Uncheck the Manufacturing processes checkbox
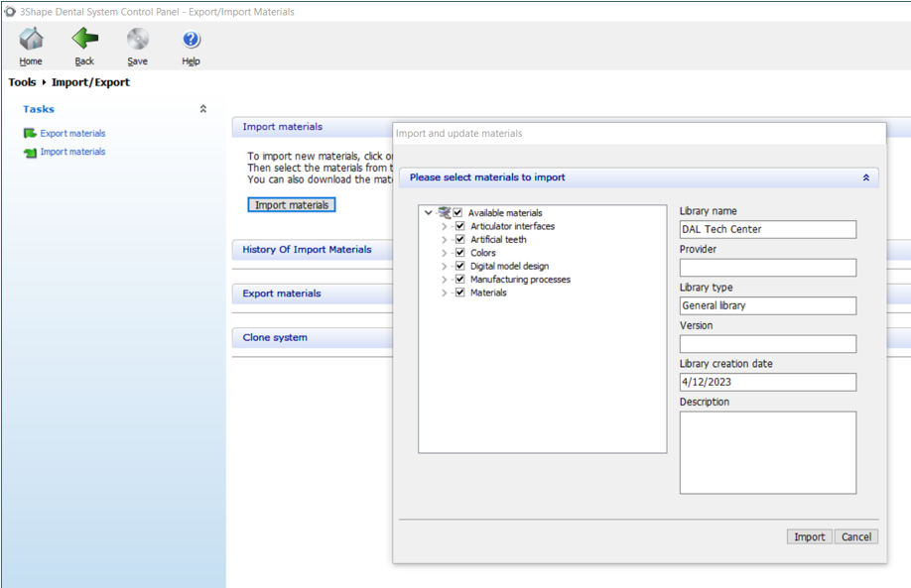Viewport: 911px width, 588px height. pyautogui.click(x=460, y=280)
